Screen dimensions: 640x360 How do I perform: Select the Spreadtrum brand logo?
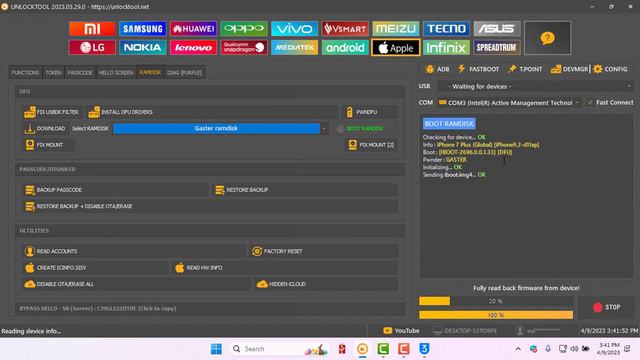pyautogui.click(x=497, y=47)
